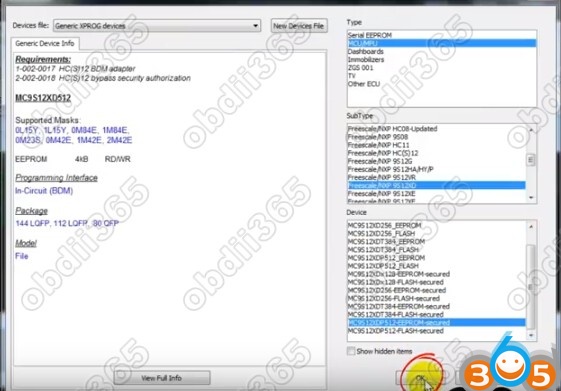
Task: Select device MC9S12XDP512-EEPROM-secured
Action: pyautogui.click(x=436, y=323)
